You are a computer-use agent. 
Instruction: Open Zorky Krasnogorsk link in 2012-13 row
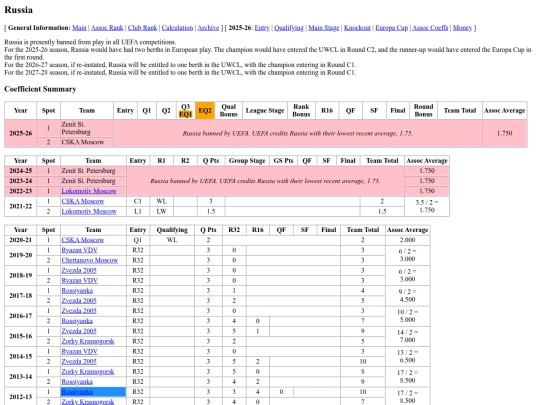88,402
